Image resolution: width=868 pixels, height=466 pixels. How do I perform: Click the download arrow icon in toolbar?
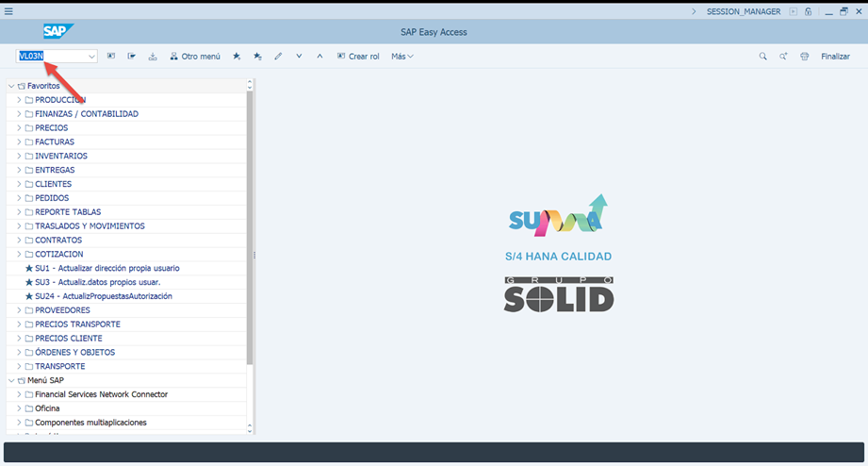(x=153, y=57)
